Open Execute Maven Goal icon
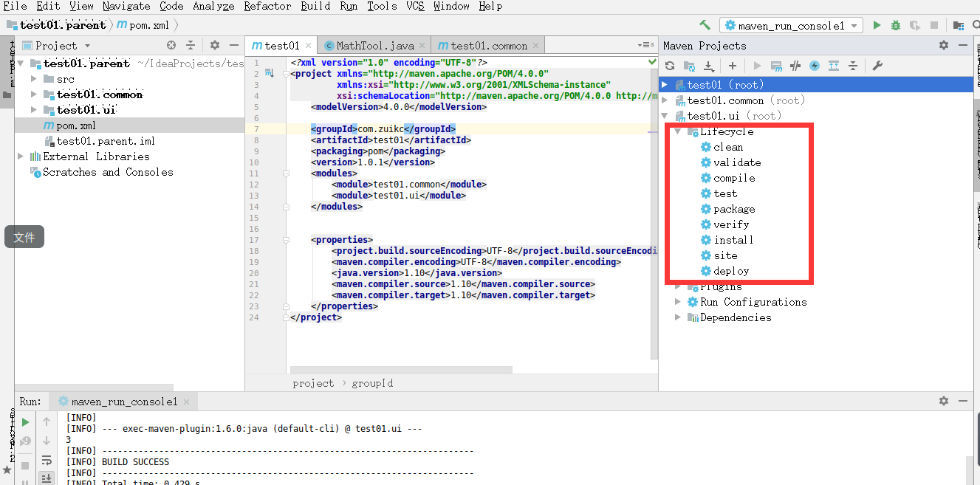Image resolution: width=980 pixels, height=485 pixels. (776, 66)
